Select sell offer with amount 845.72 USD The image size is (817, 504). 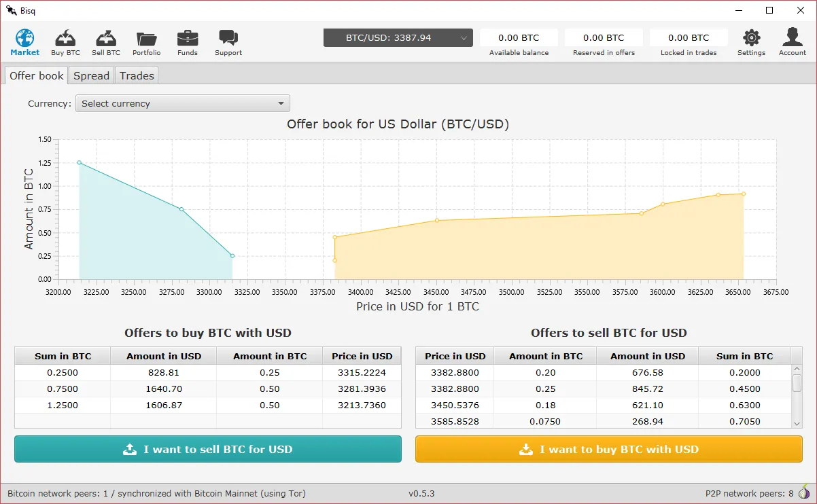[604, 389]
